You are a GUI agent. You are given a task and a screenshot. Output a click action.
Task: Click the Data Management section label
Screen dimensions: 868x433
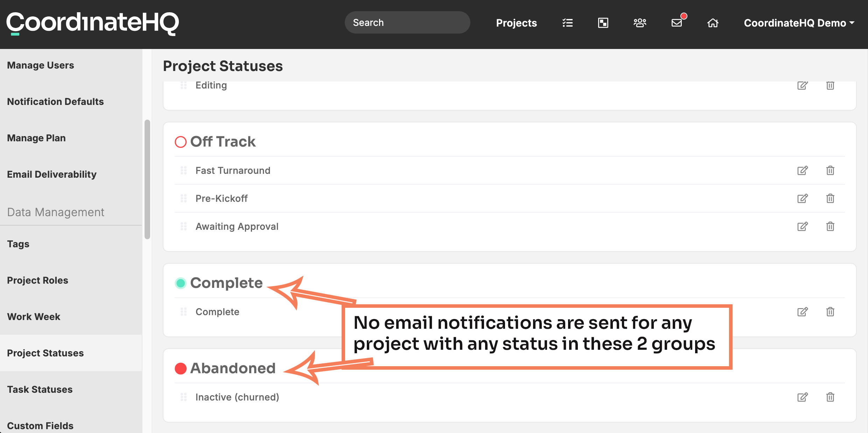[56, 212]
